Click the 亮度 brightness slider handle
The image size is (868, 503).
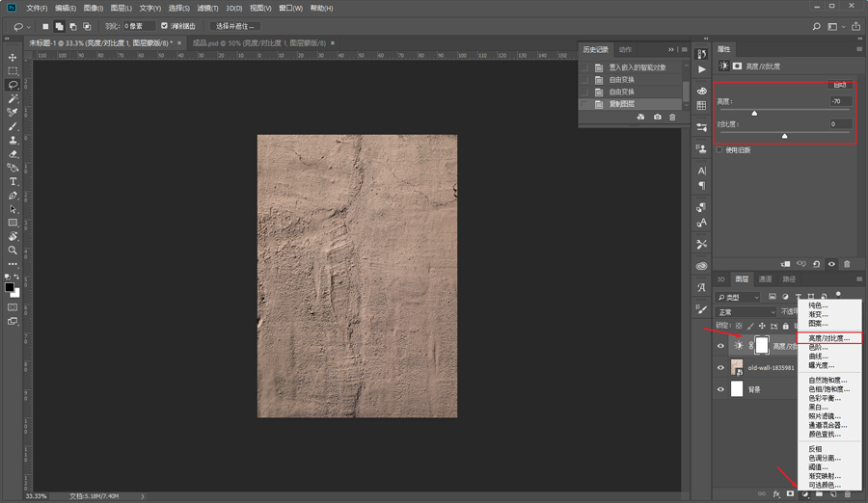pyautogui.click(x=754, y=113)
